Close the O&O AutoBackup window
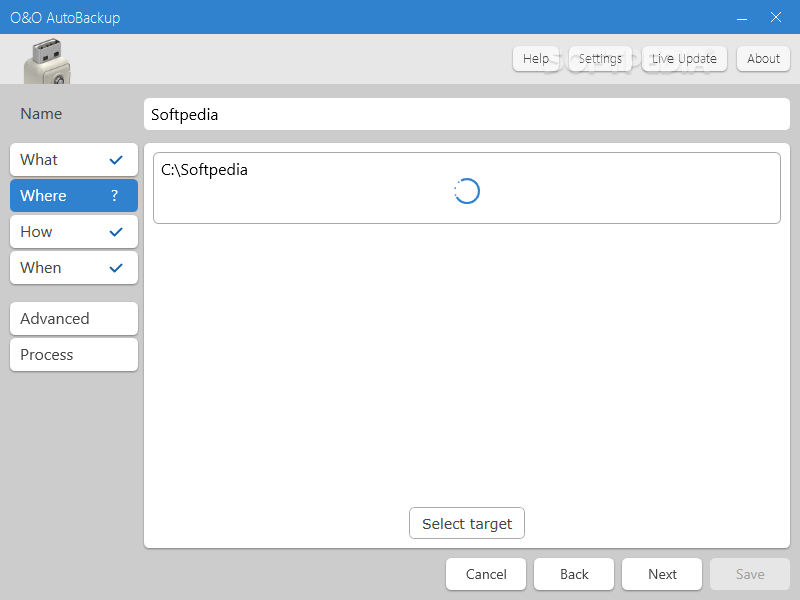The height and width of the screenshot is (600, 800). click(x=776, y=17)
